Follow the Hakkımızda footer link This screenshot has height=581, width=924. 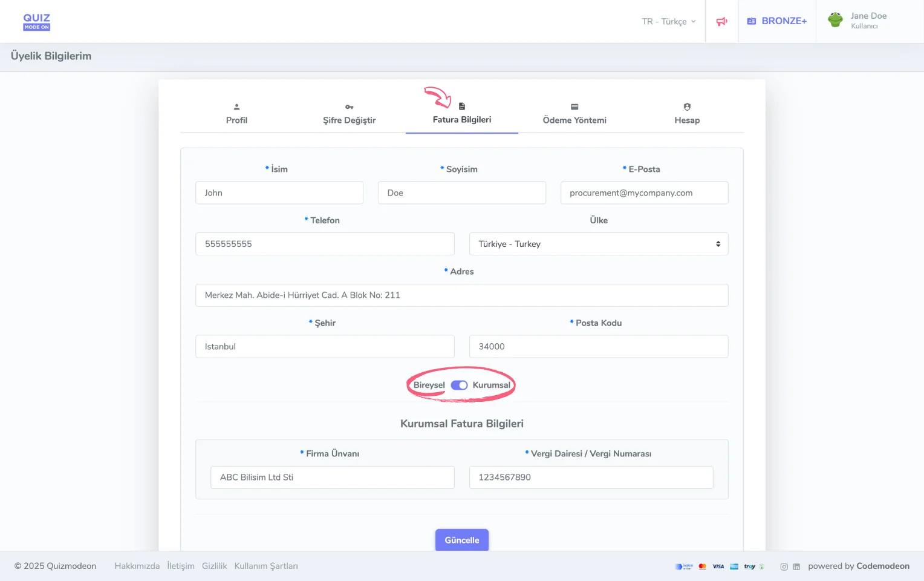(137, 566)
